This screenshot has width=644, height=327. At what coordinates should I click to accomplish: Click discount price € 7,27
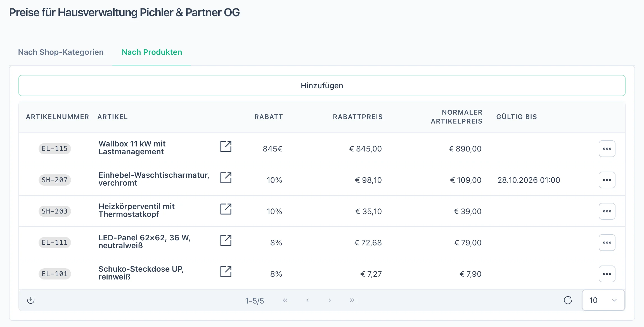coord(371,274)
